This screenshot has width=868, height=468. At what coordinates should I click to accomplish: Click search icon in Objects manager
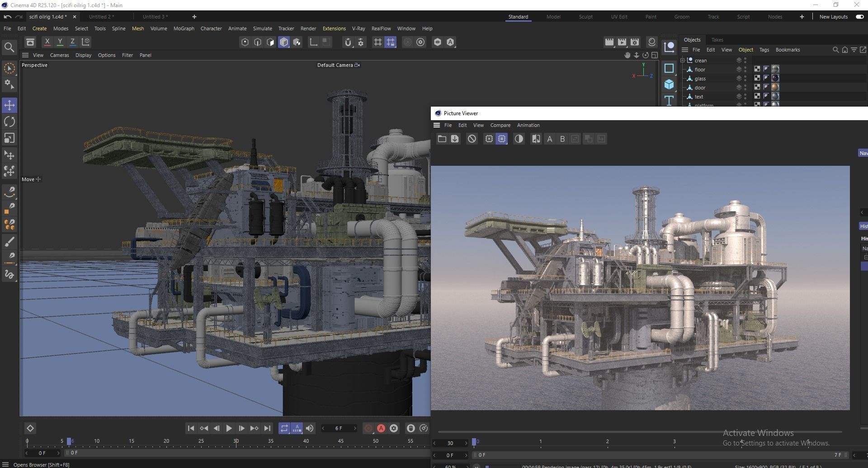point(835,50)
